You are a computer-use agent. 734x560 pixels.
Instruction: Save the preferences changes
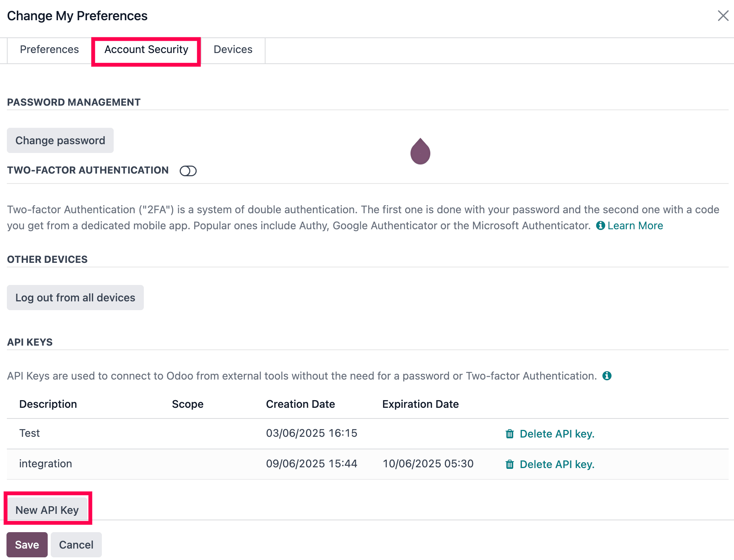pyautogui.click(x=27, y=545)
